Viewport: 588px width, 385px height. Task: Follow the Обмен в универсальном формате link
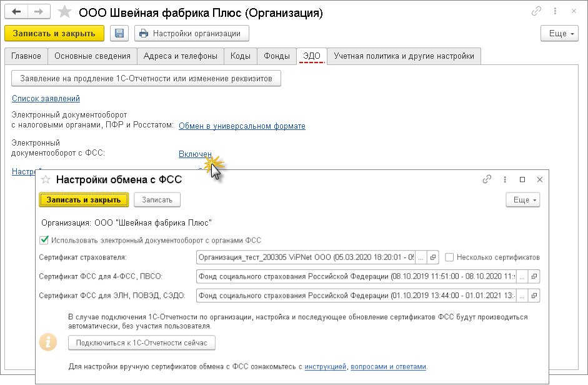242,126
